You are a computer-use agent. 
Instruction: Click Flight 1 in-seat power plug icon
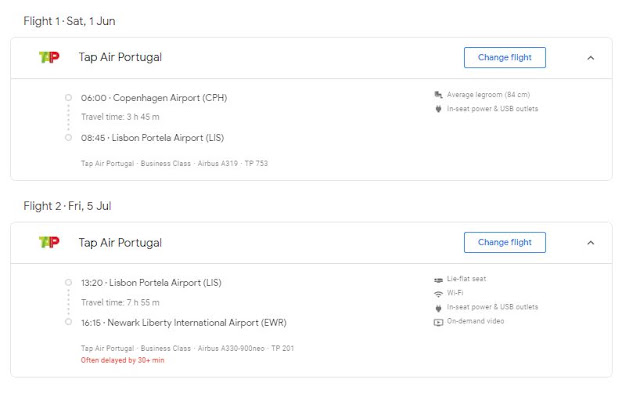tap(438, 109)
